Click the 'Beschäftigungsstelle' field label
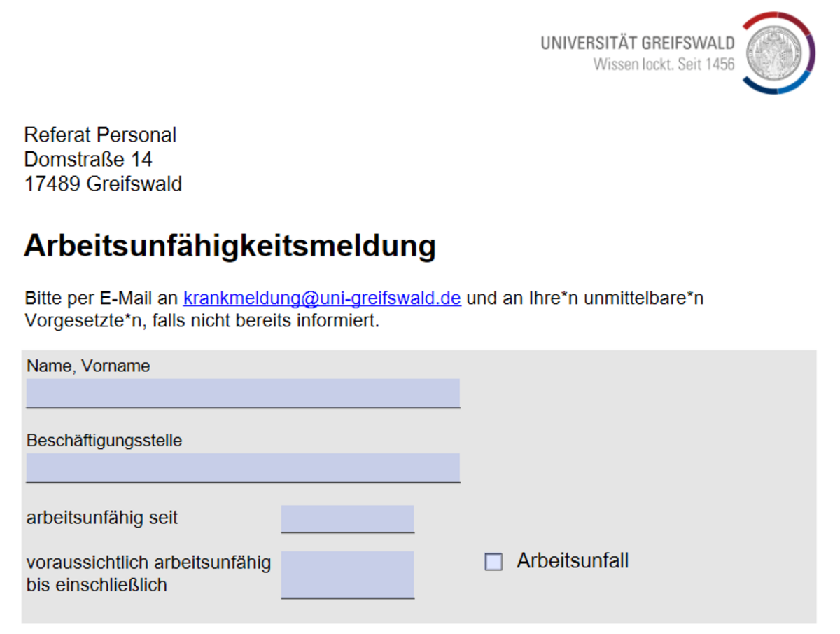The image size is (840, 634). (x=104, y=441)
